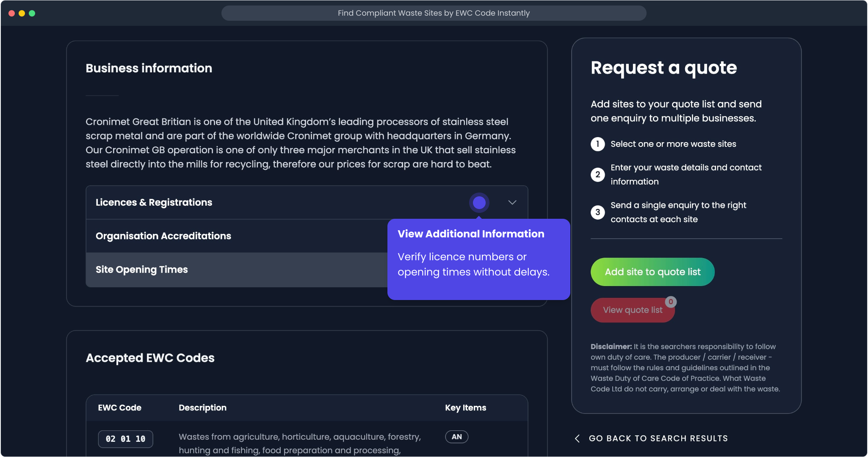
Task: Click step 1 numbered circle icon
Action: tap(597, 144)
